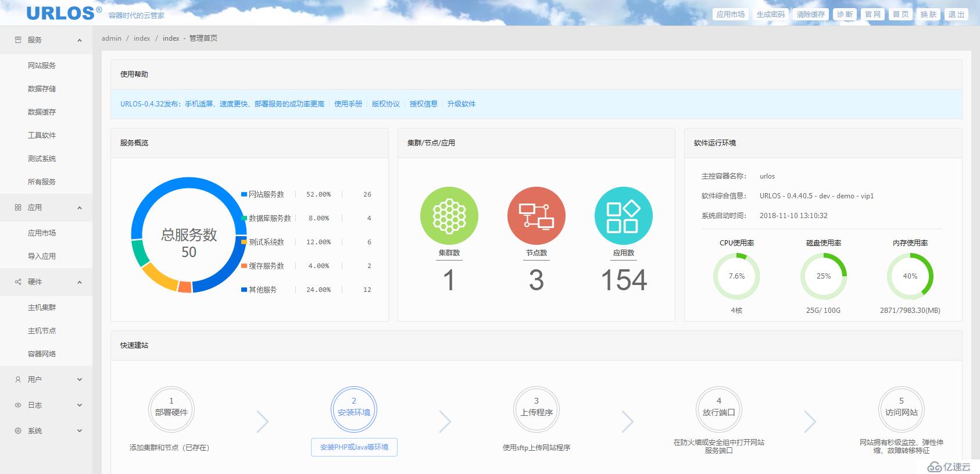Image resolution: width=980 pixels, height=474 pixels.
Task: Click the 总服务数 50 donut chart center
Action: (189, 243)
